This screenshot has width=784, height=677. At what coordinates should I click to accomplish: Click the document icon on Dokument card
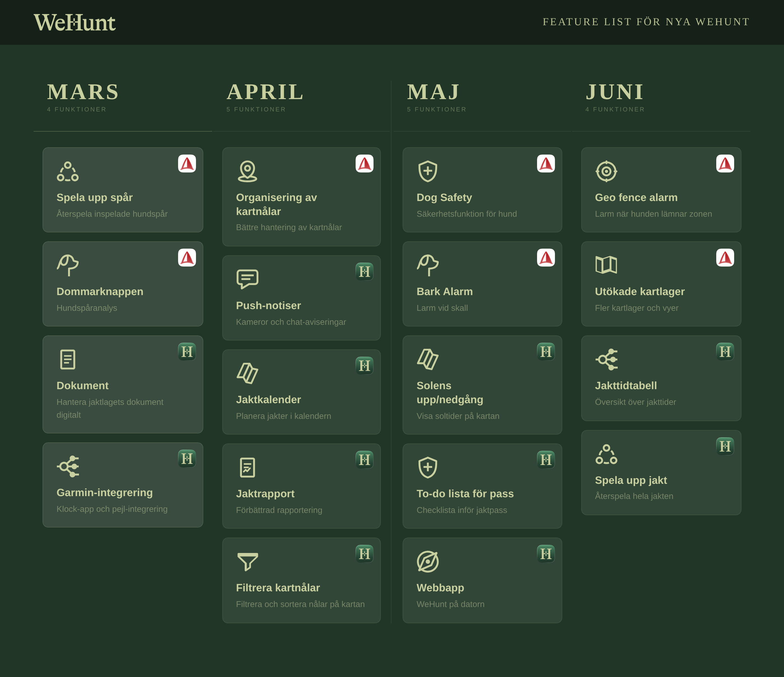68,359
